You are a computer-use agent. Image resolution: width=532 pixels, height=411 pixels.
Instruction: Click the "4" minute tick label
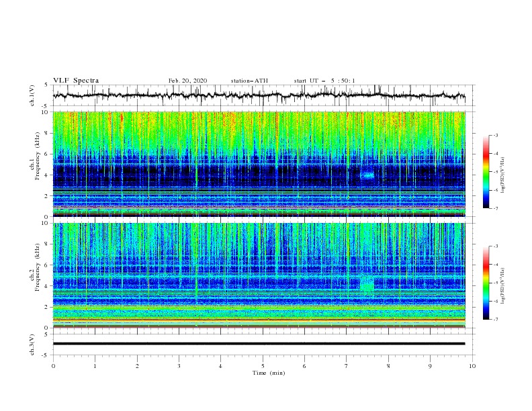pos(220,366)
